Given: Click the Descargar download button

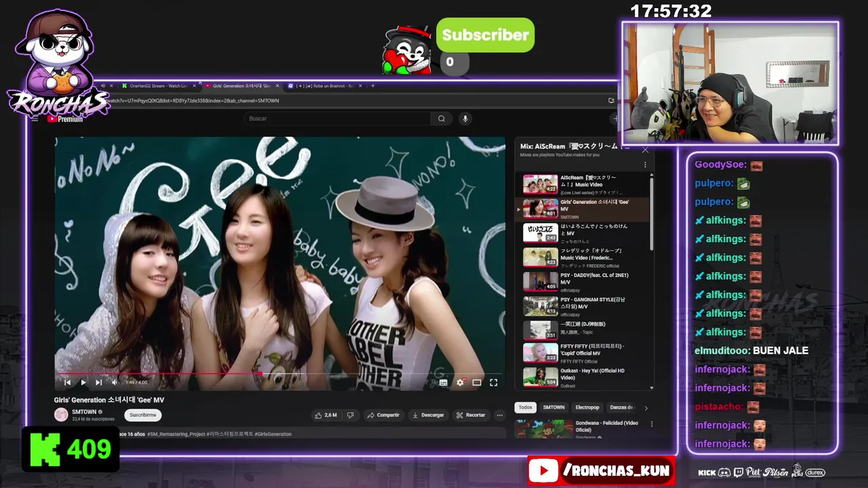Looking at the screenshot, I should pyautogui.click(x=428, y=415).
